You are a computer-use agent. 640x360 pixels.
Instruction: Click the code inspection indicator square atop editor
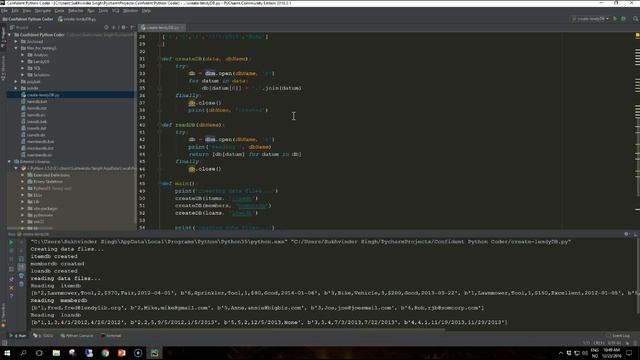pyautogui.click(x=637, y=36)
